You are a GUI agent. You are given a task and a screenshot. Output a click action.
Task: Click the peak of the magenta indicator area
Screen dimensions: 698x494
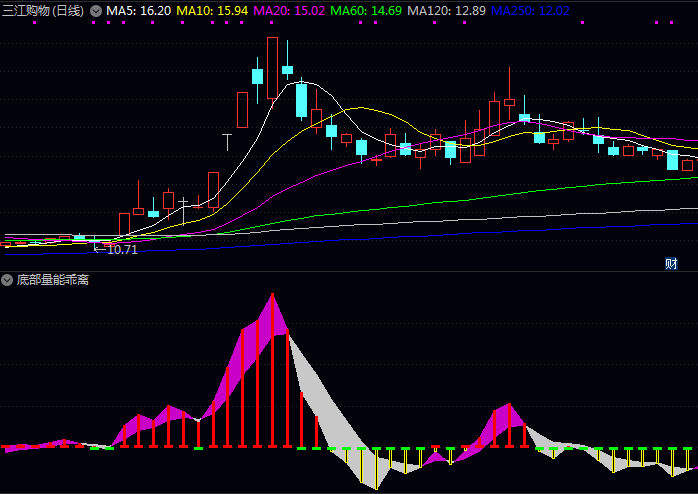coord(271,296)
